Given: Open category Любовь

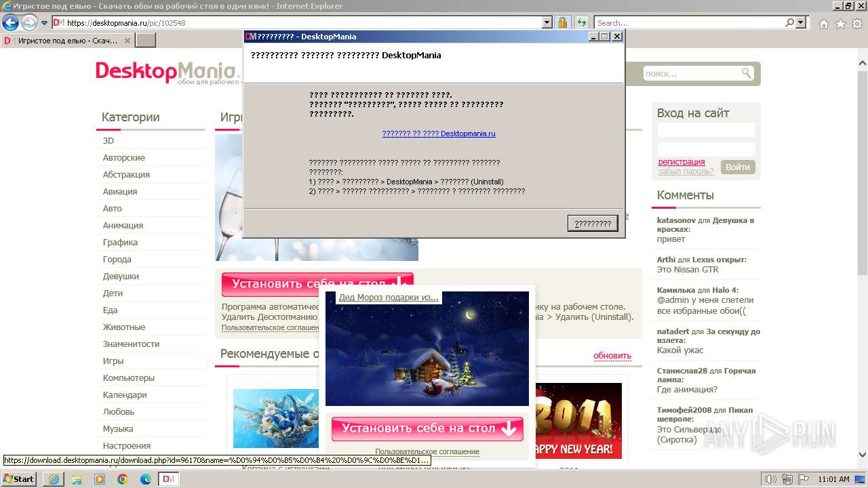Looking at the screenshot, I should 119,411.
